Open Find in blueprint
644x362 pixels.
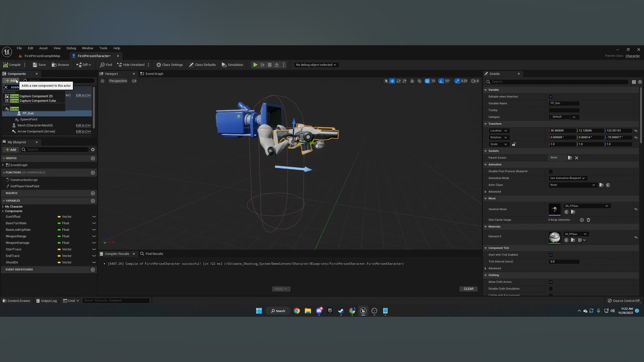click(x=106, y=65)
